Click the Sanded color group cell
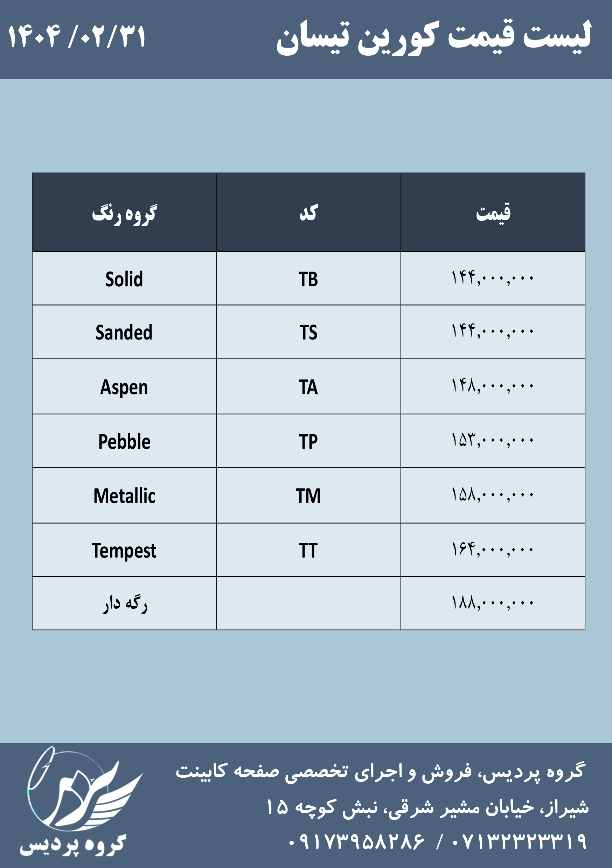The width and height of the screenshot is (612, 868). pyautogui.click(x=124, y=332)
